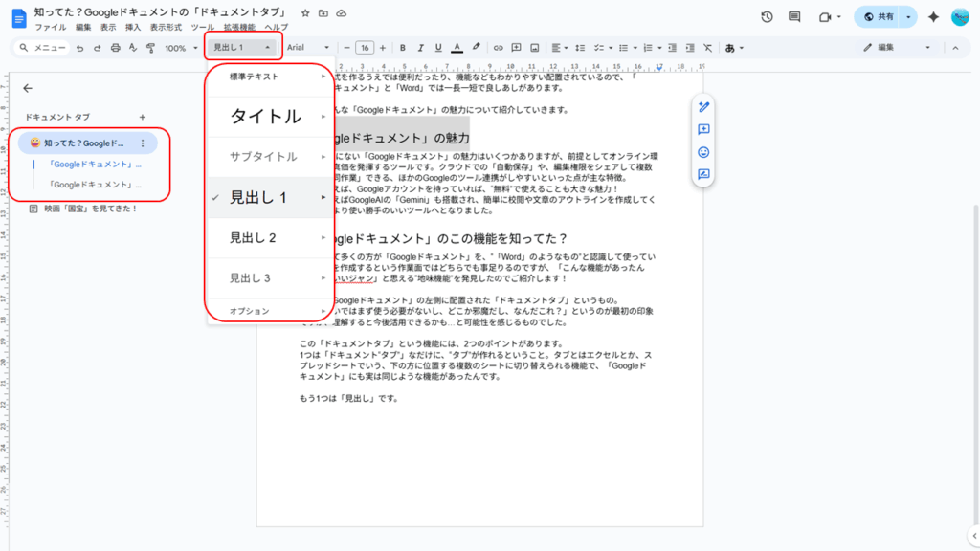980x551 pixels.
Task: Open suggestion mode pencil icon beside the document
Action: pos(702,107)
